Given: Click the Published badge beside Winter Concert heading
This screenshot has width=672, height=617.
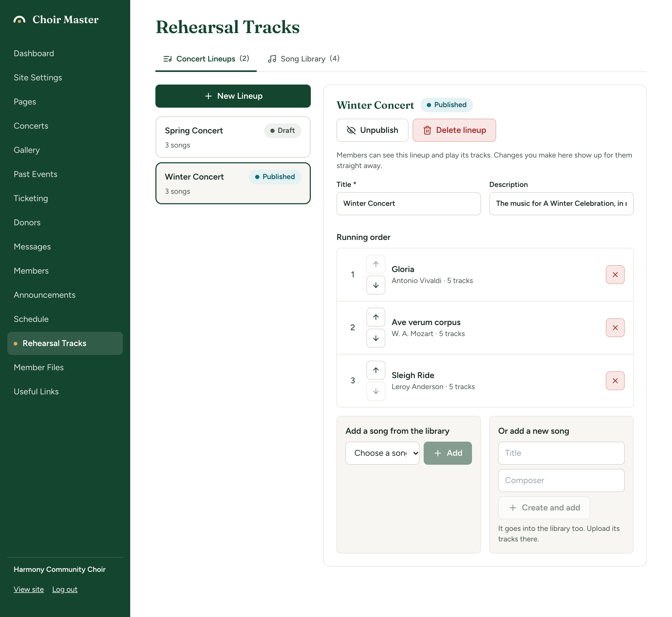Looking at the screenshot, I should tap(446, 105).
